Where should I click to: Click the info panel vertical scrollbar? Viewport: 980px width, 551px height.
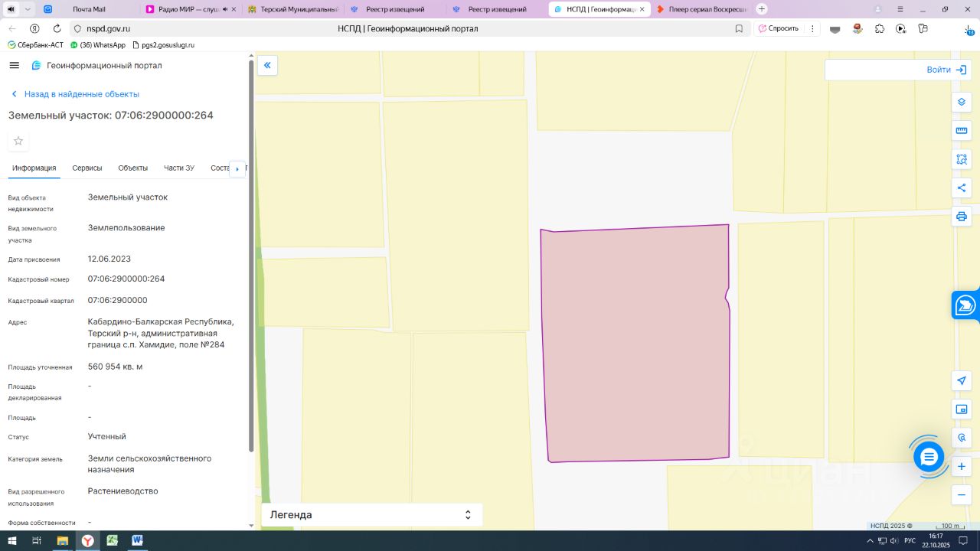251,256
